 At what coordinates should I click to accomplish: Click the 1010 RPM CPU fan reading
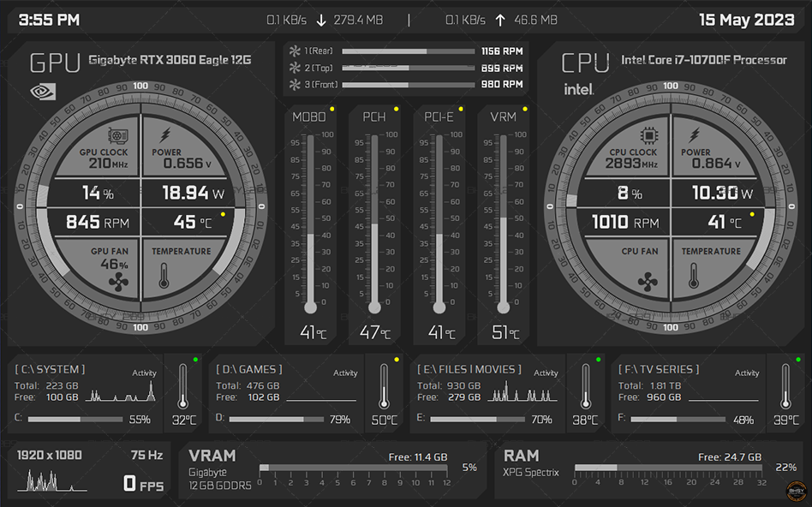tap(625, 222)
